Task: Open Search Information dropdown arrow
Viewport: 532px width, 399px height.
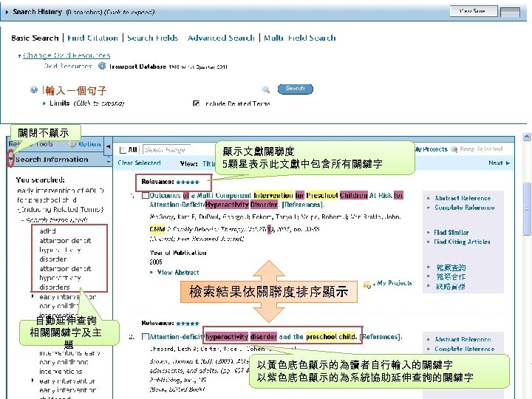Action: 109,160
